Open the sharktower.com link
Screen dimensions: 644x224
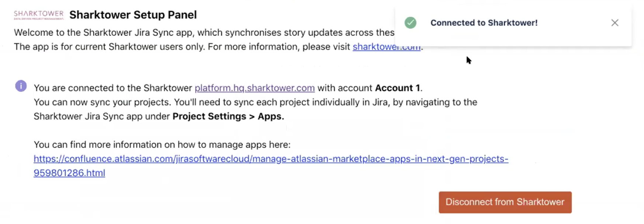click(387, 47)
